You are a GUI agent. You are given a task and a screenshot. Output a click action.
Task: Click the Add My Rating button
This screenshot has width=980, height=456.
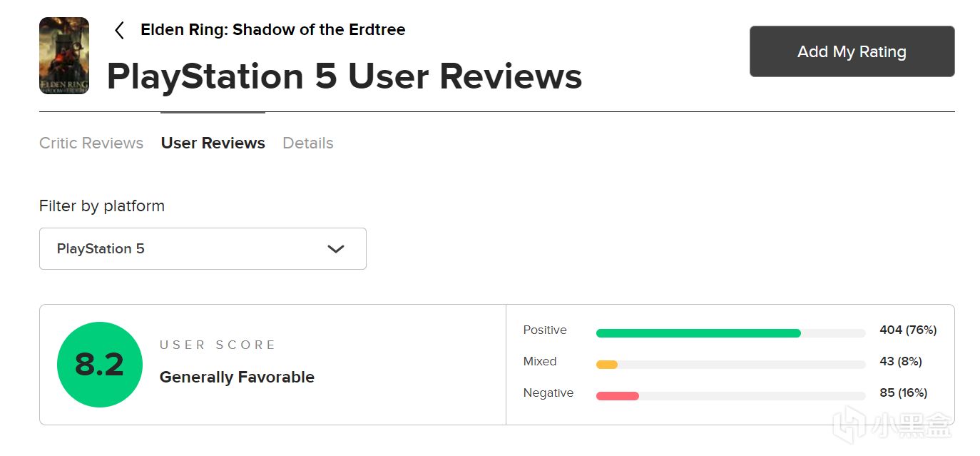point(852,51)
